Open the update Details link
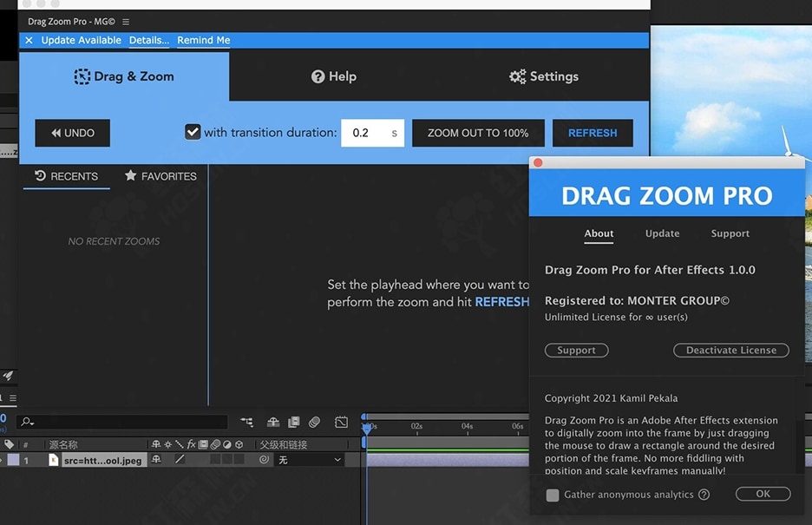 (x=148, y=41)
